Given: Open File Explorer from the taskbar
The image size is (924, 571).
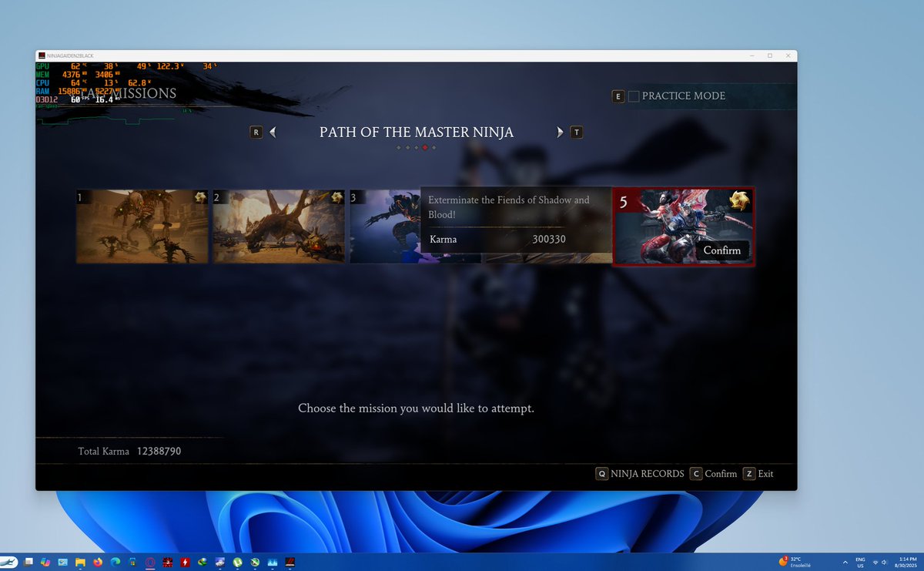Looking at the screenshot, I should [80, 562].
